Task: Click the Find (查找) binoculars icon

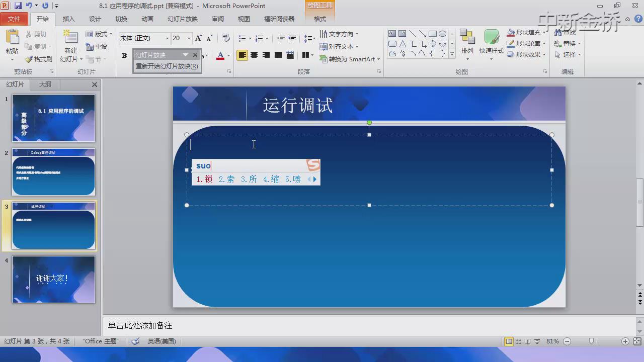Action: pyautogui.click(x=557, y=33)
